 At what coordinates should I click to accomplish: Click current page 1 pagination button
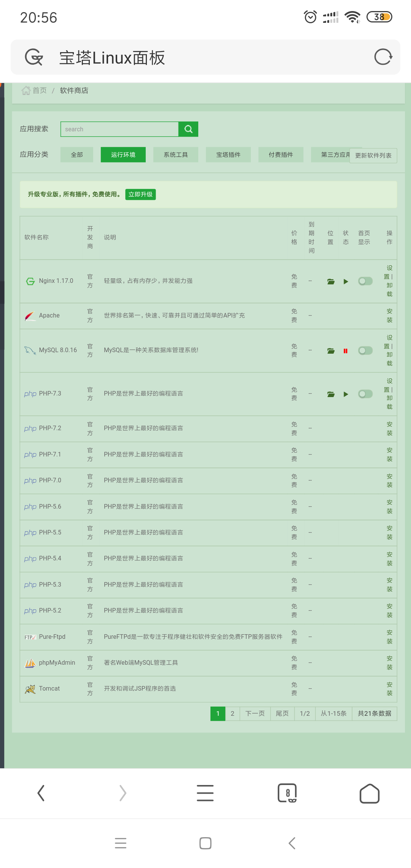click(218, 713)
